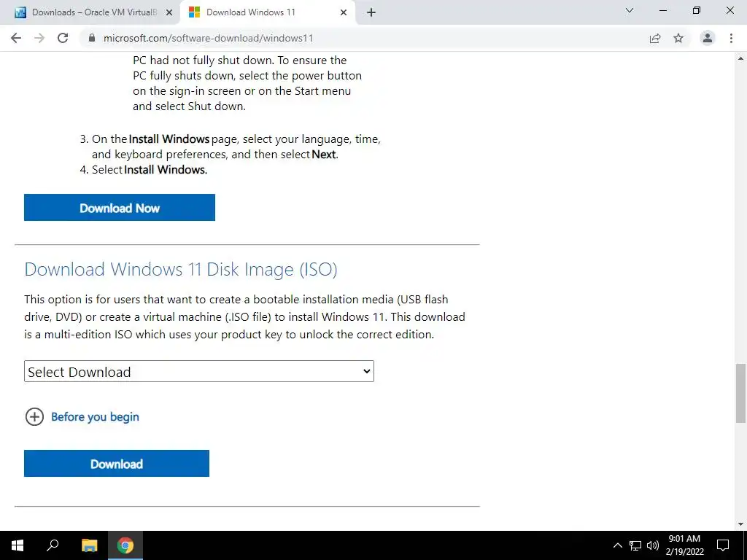
Task: Open taskbar search magnifier
Action: [x=53, y=545]
